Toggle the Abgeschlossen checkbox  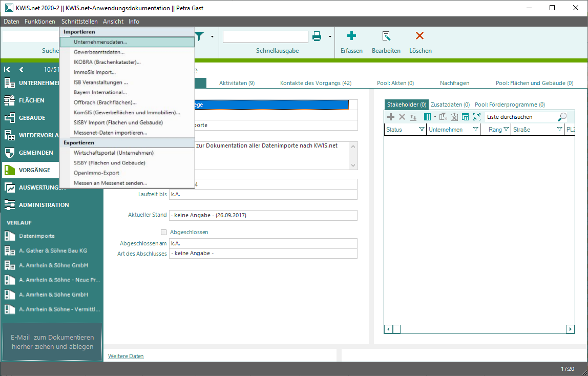pyautogui.click(x=163, y=233)
